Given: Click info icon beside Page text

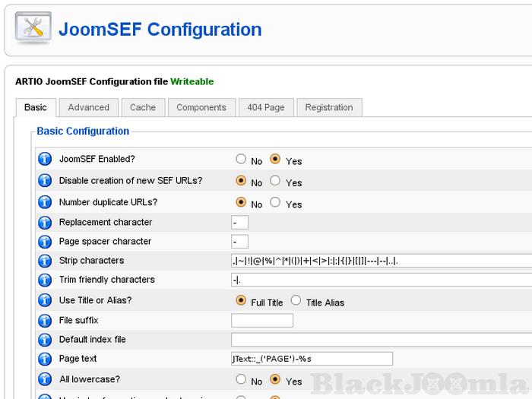Looking at the screenshot, I should point(45,359).
